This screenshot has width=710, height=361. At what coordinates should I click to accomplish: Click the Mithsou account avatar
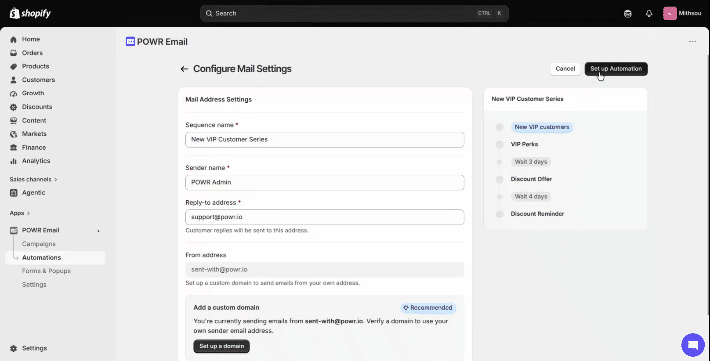tap(670, 13)
